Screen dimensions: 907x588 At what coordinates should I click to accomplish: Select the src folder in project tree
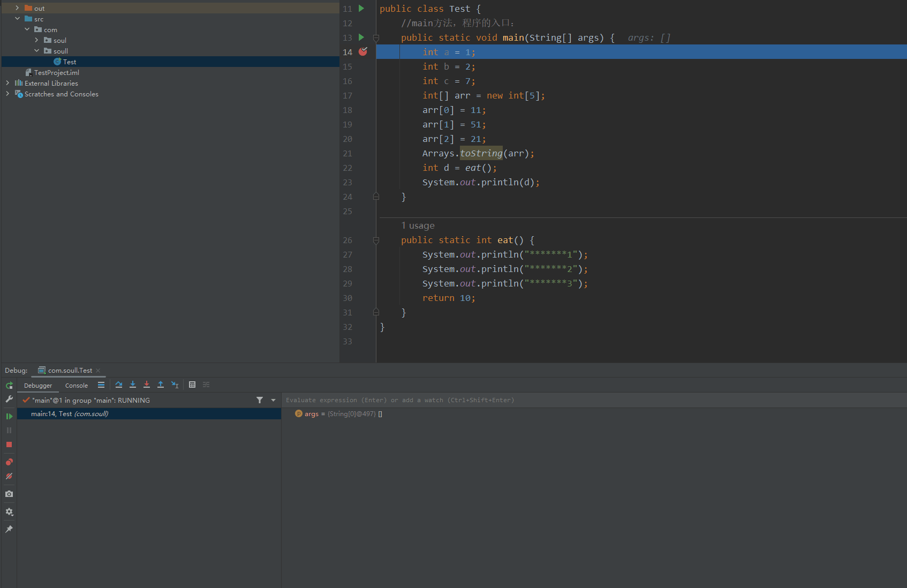tap(34, 19)
